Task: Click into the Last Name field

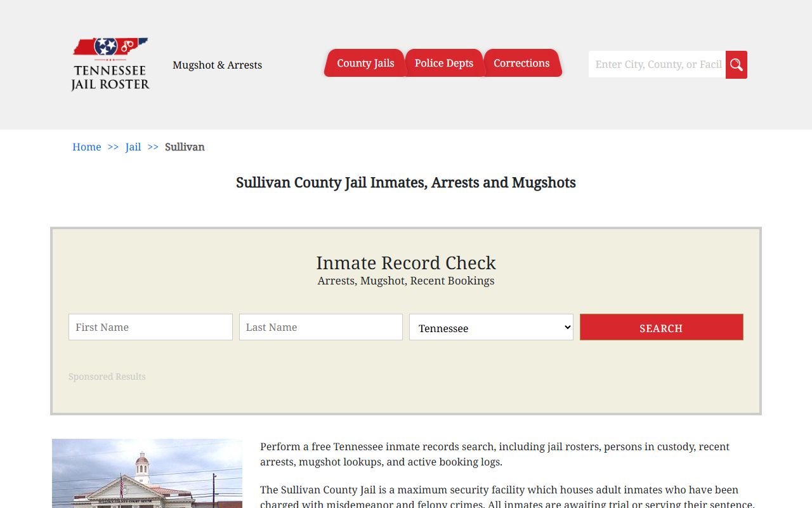Action: click(x=321, y=327)
